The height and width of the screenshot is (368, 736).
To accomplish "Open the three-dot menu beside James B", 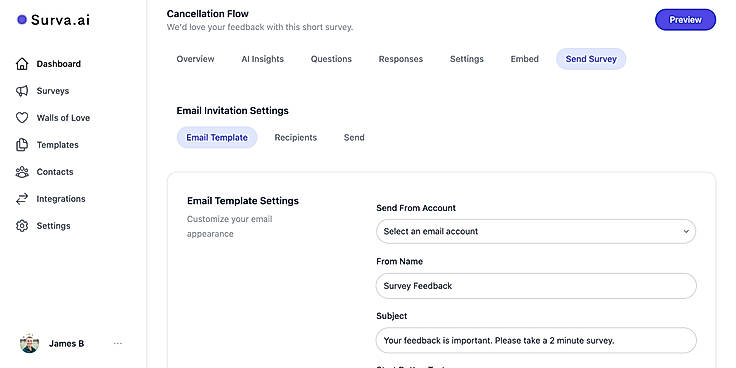I will click(x=118, y=344).
